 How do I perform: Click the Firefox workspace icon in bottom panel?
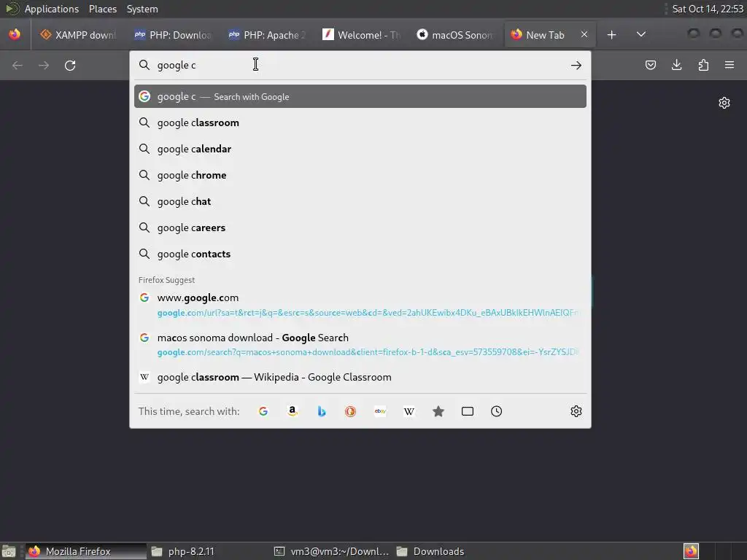[x=691, y=551]
